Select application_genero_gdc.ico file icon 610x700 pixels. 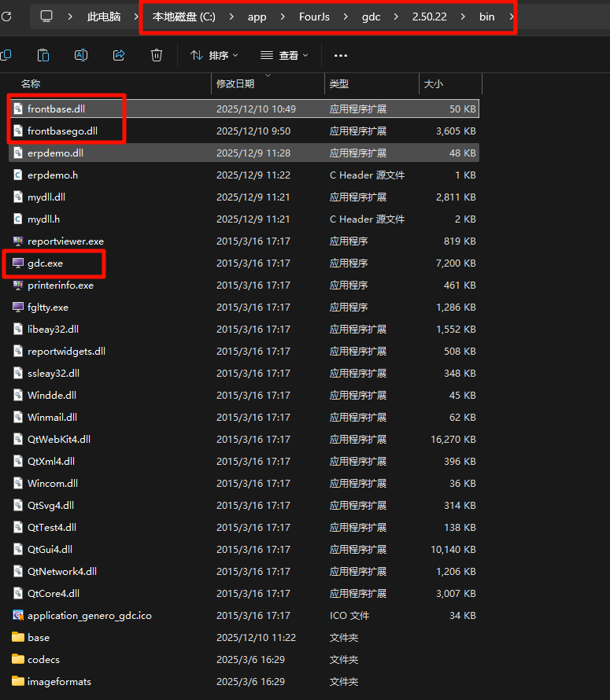(18, 615)
